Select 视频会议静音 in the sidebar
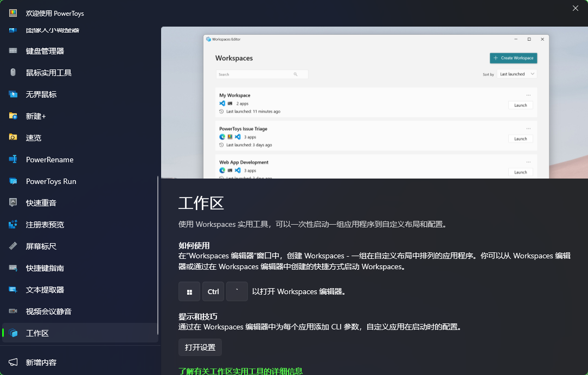The image size is (588, 375). point(80,312)
